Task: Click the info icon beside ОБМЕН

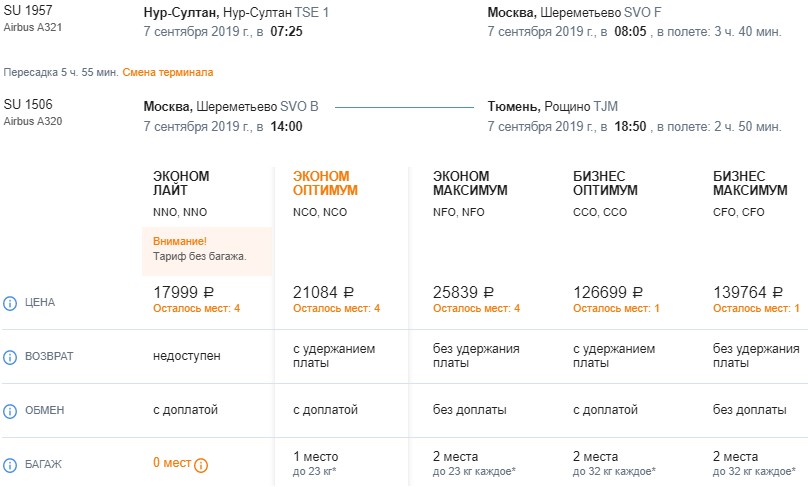Action: pos(10,411)
